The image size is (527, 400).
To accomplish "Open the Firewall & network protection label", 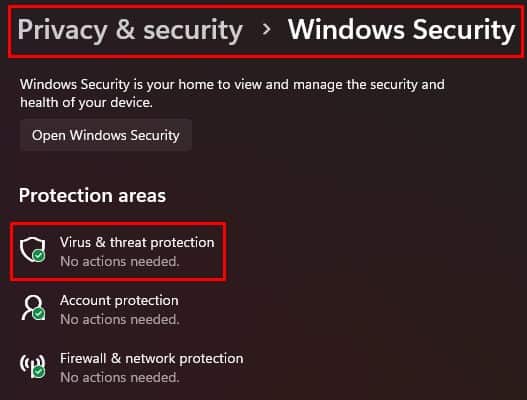I will (152, 359).
